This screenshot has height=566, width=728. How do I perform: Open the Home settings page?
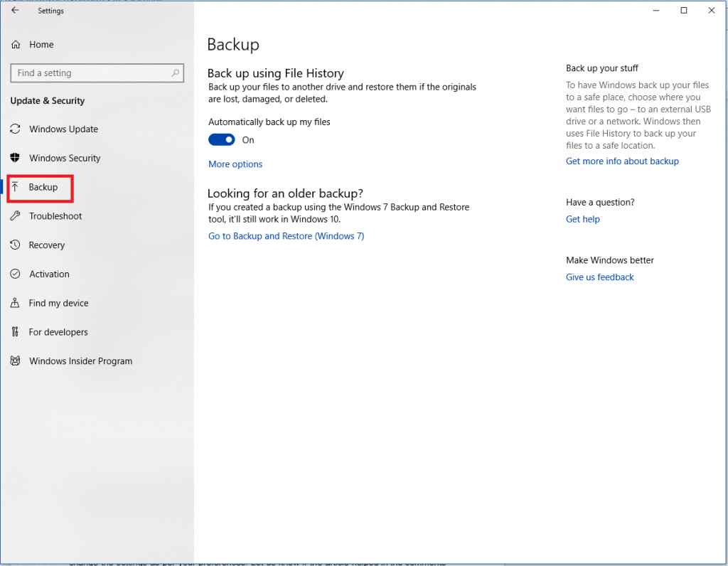pyautogui.click(x=41, y=45)
